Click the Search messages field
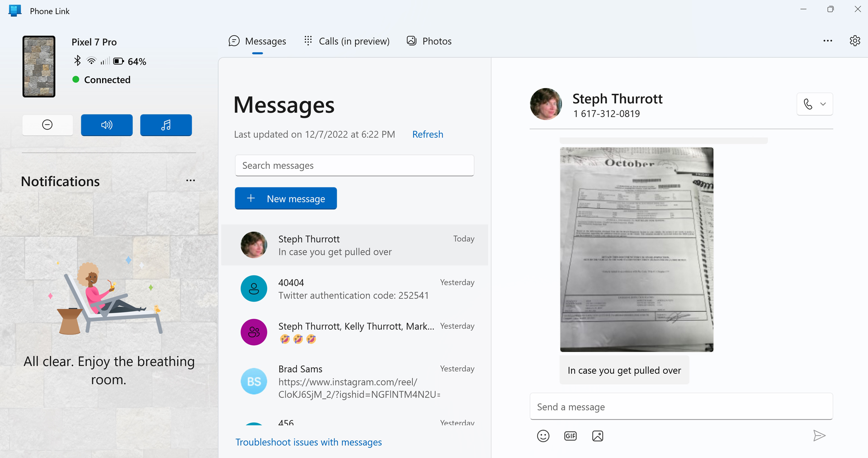This screenshot has height=458, width=868. point(354,166)
